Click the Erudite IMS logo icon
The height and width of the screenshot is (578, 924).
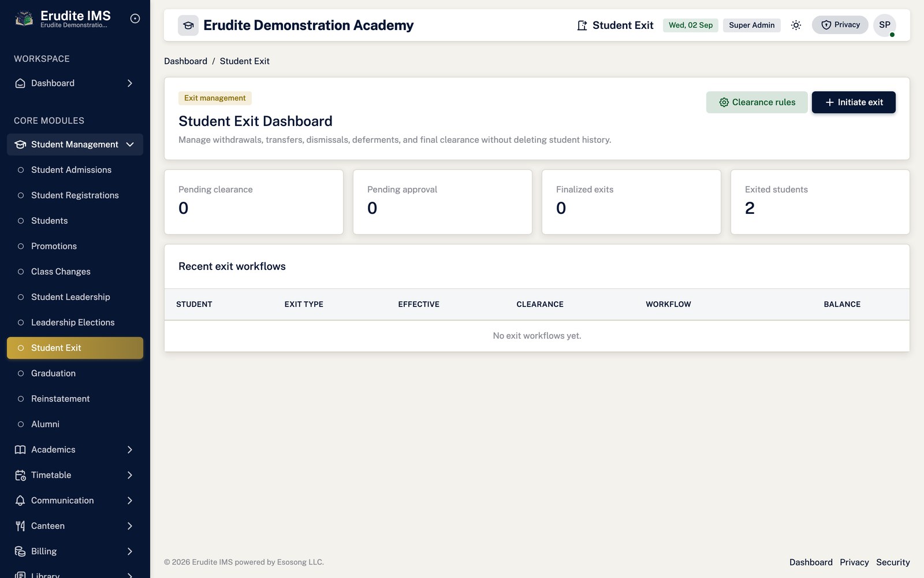click(x=24, y=19)
